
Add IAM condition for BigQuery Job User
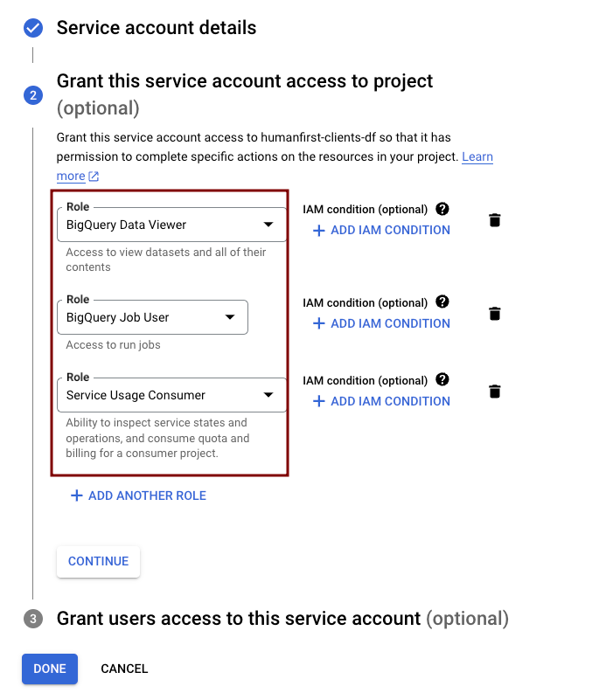(x=381, y=323)
